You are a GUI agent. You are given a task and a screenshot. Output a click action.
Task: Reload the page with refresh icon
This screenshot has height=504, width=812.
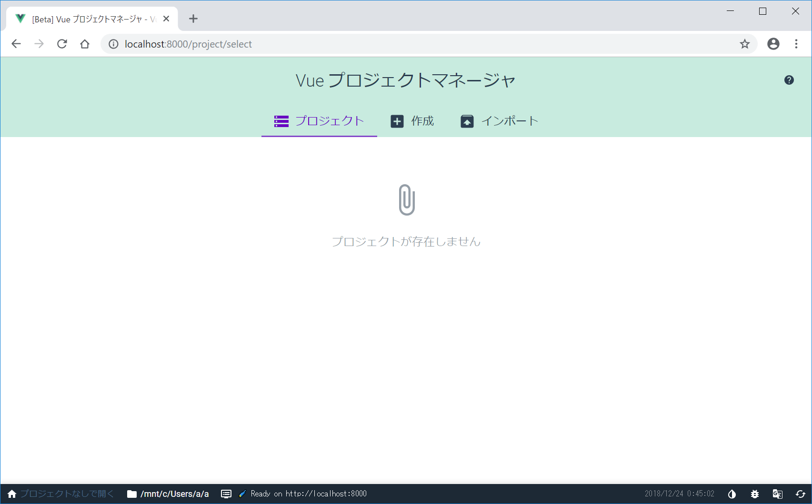(62, 44)
